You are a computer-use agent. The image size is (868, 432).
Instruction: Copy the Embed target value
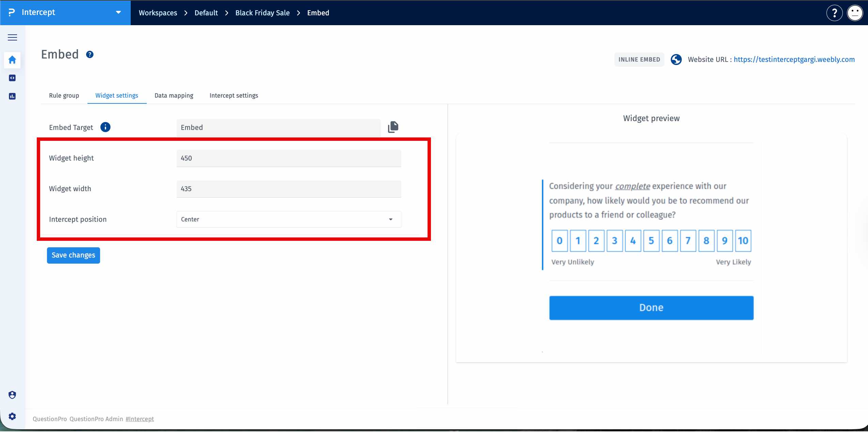393,127
